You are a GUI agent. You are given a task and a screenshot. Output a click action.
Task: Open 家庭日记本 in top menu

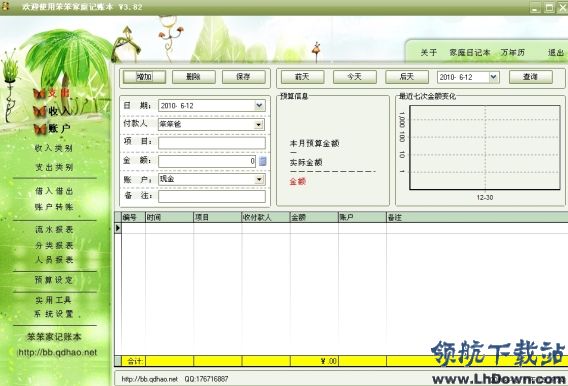[x=470, y=53]
